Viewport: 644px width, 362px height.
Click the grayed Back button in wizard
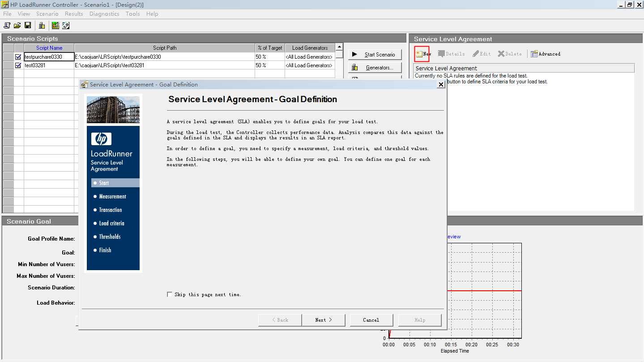pos(280,320)
